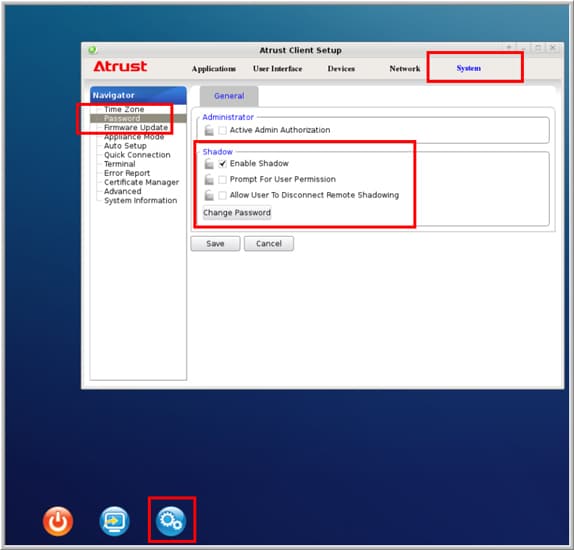
Task: Check Allow User To Disconnect Remote Shadowing
Action: click(x=222, y=195)
